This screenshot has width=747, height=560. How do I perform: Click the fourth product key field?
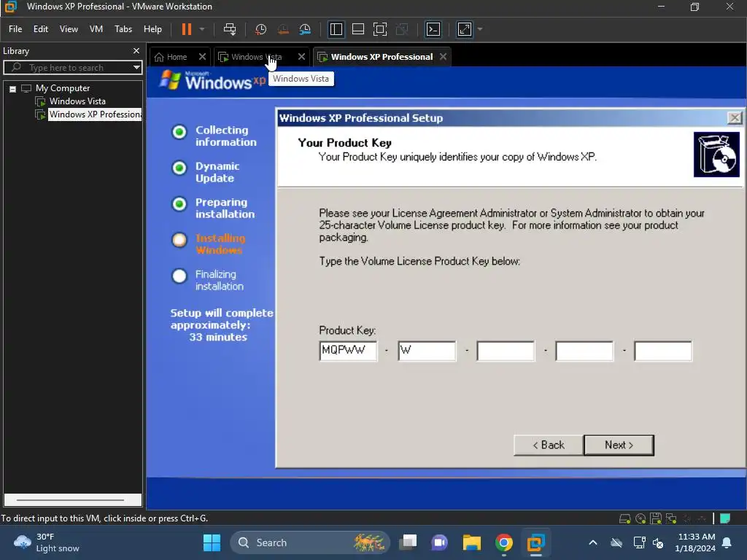pos(584,351)
